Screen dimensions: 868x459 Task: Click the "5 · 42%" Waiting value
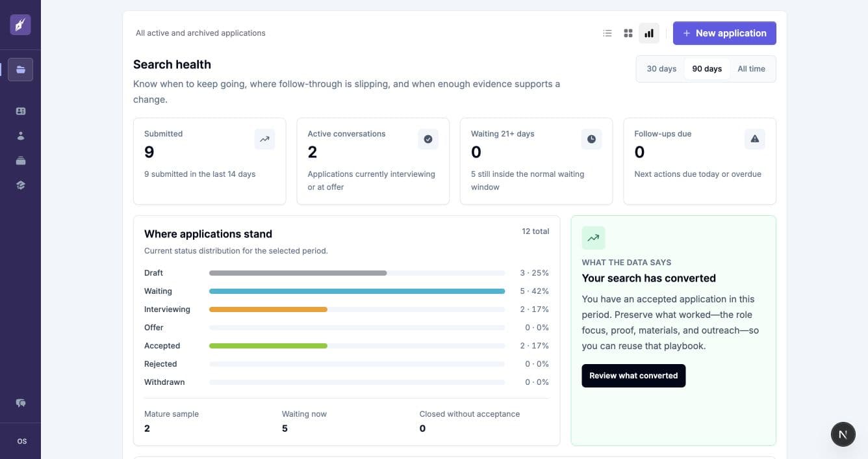coord(535,291)
